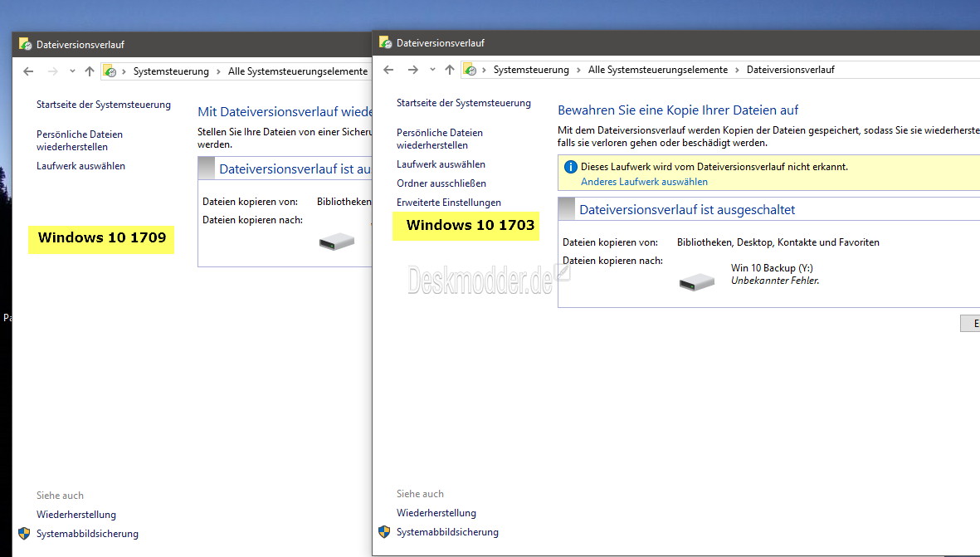The width and height of the screenshot is (980, 557).
Task: Open recent locations dropdown in the right window
Action: [x=432, y=70]
